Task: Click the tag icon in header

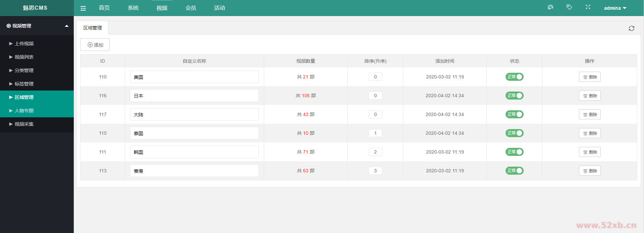Action: click(x=569, y=7)
